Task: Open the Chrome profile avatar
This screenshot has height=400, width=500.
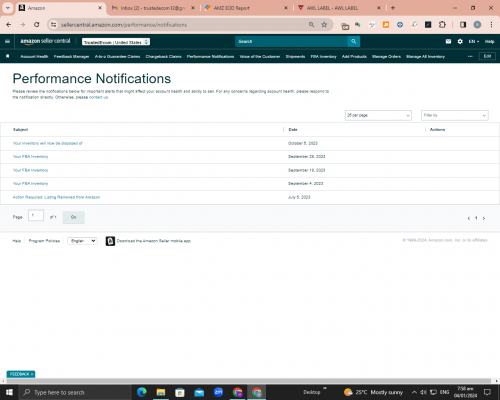Action: point(477,25)
